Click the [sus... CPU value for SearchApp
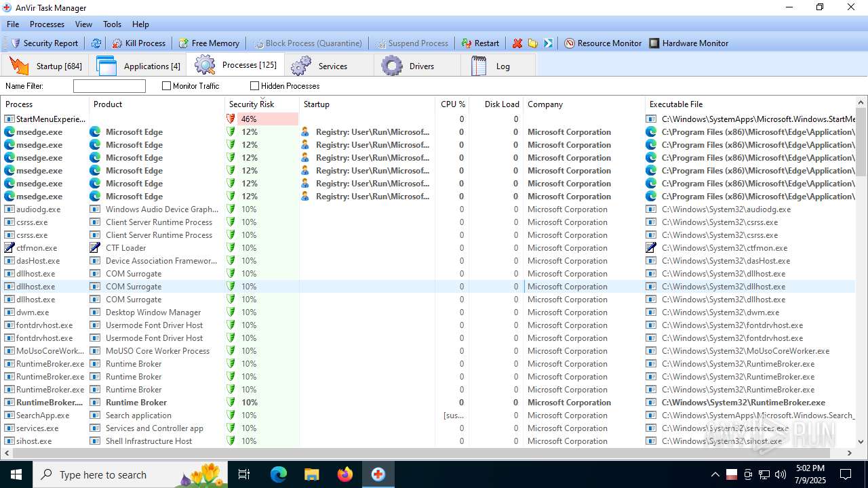 tap(454, 415)
